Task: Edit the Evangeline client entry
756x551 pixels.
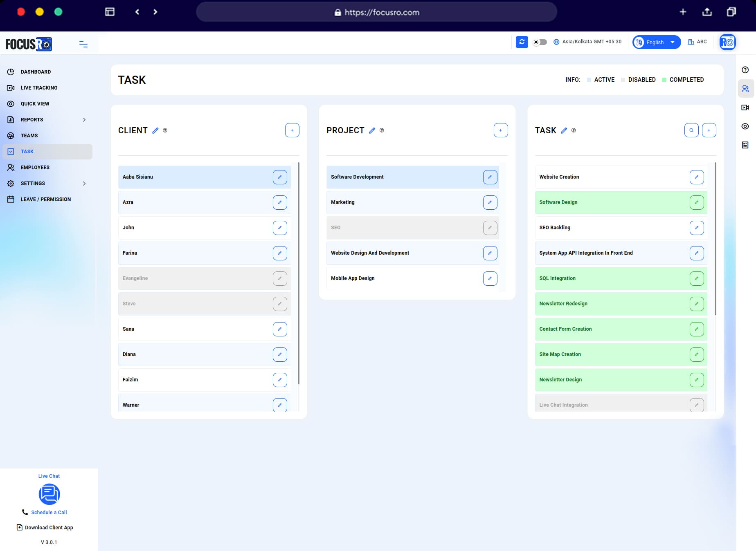Action: [x=280, y=278]
